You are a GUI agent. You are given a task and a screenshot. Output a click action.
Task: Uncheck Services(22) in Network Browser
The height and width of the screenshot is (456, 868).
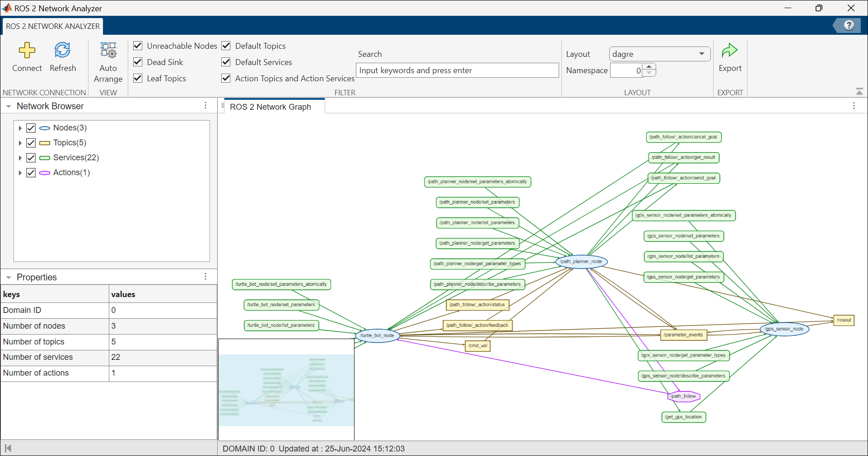[x=31, y=158]
